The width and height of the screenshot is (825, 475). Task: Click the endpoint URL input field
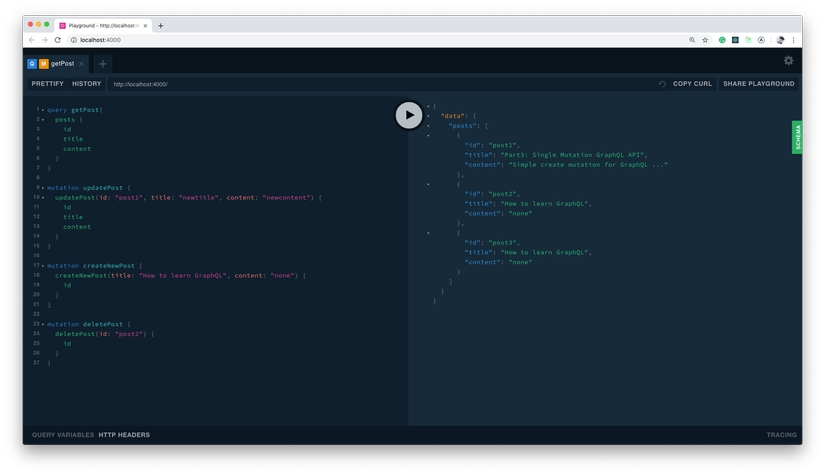pos(380,84)
